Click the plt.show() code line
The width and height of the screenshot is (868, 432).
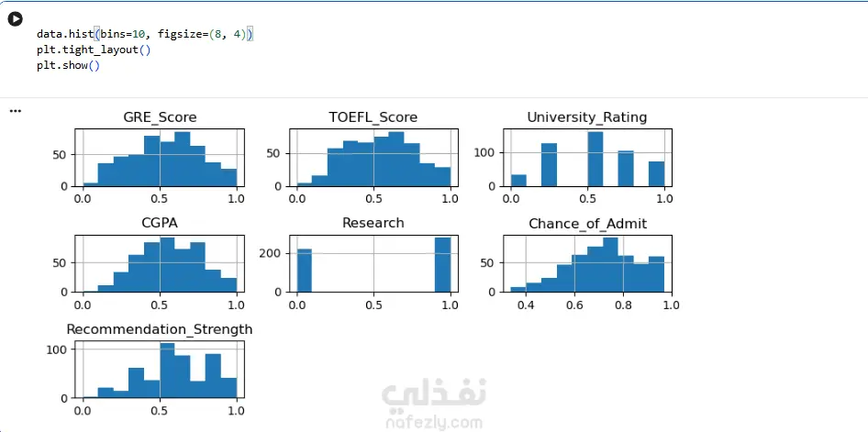[68, 65]
